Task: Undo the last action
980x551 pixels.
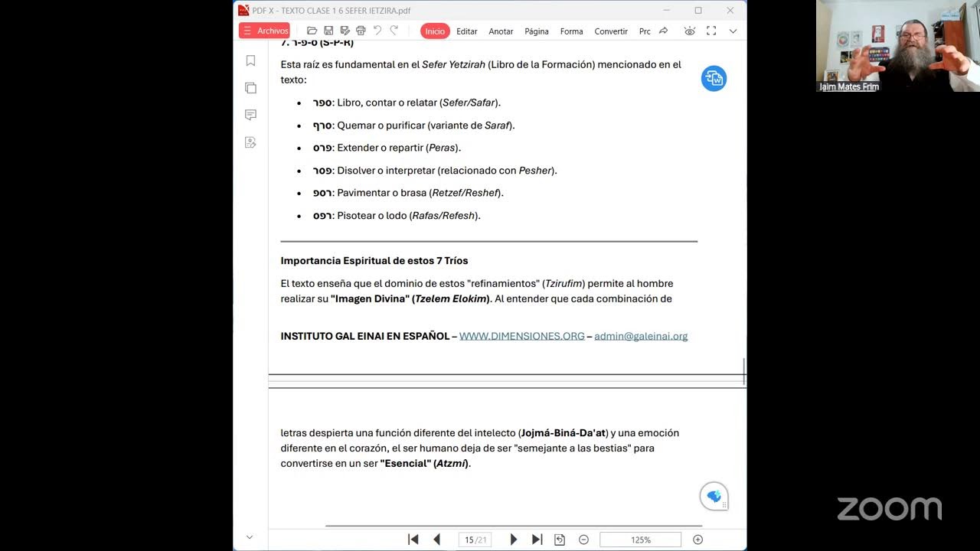Action: click(377, 31)
